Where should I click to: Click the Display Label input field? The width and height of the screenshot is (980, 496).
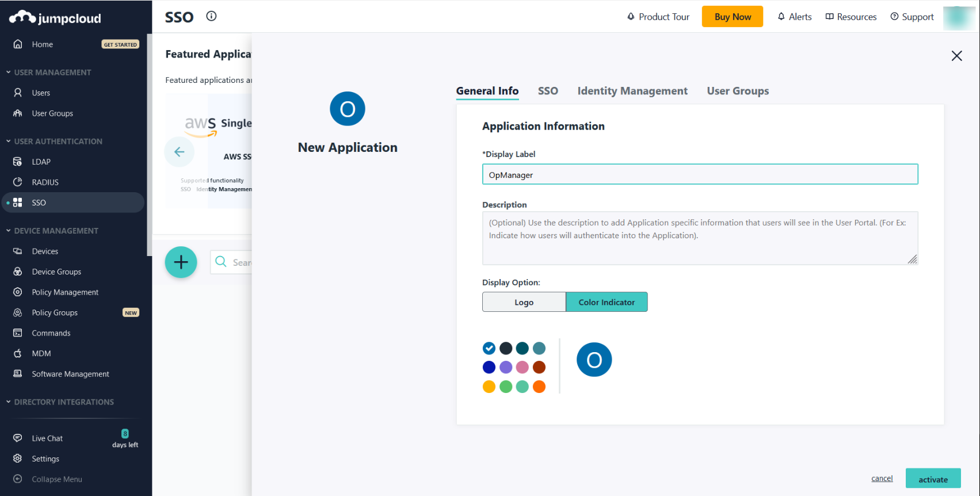(x=699, y=175)
